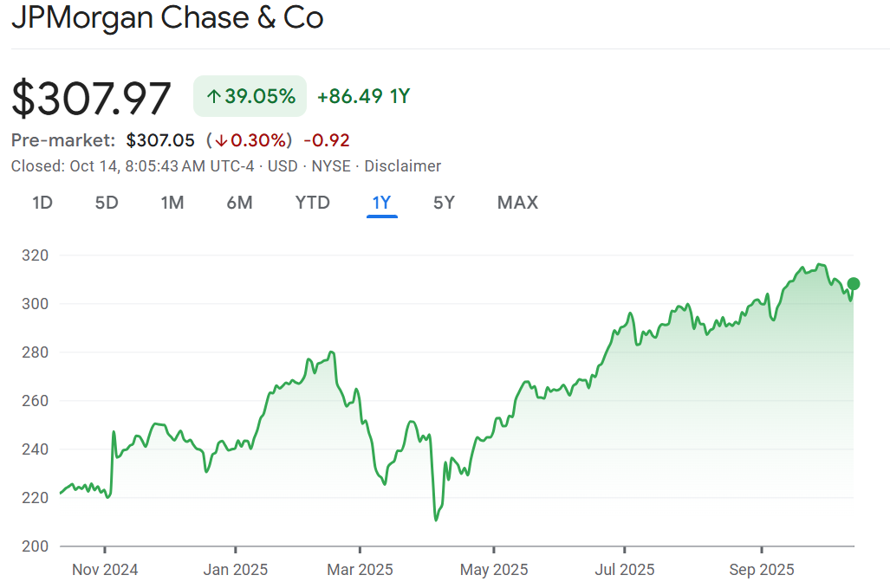Image resolution: width=890 pixels, height=588 pixels.
Task: Switch chart to YTD range
Action: (x=312, y=203)
